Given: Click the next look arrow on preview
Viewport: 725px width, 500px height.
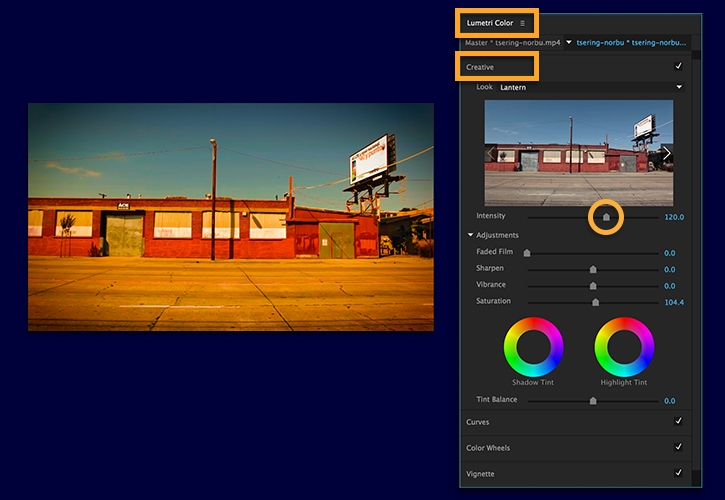Looking at the screenshot, I should [x=666, y=153].
